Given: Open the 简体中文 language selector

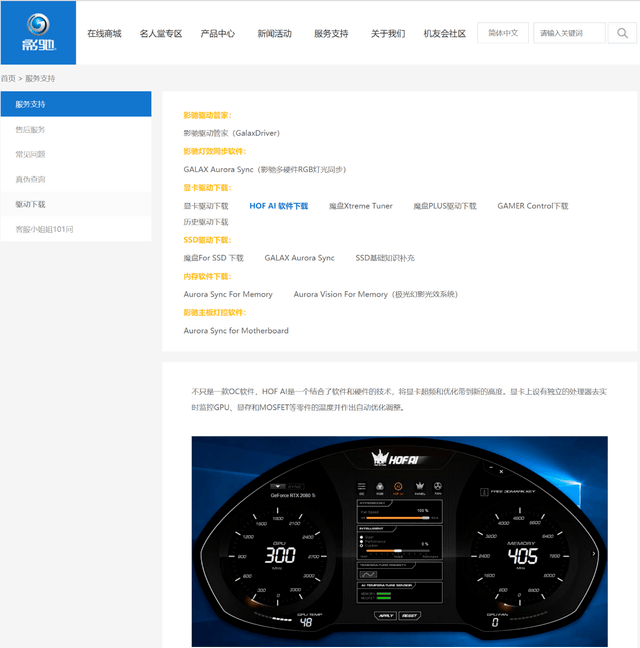Looking at the screenshot, I should click(x=503, y=33).
